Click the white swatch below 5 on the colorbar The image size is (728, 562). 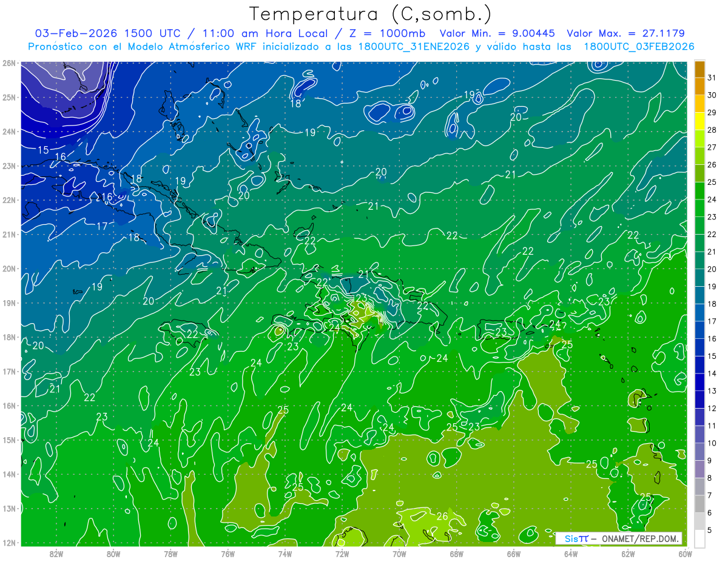(699, 538)
